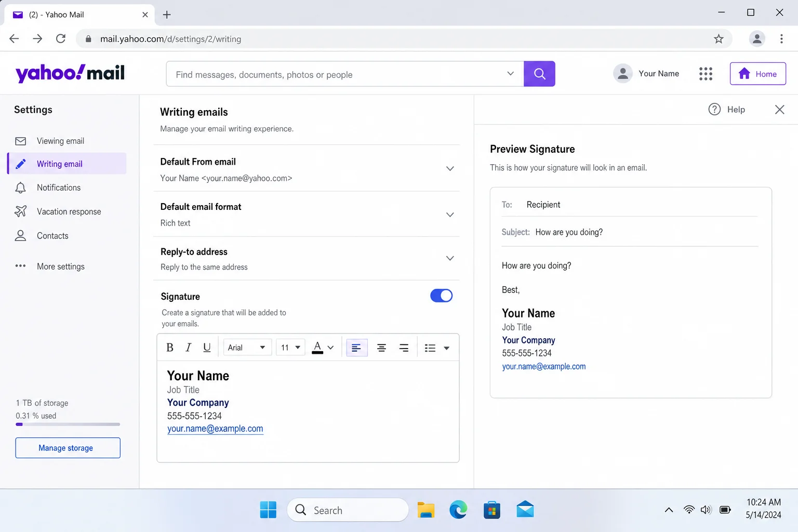Click 'Job Title' in the signature editor
This screenshot has width=798, height=532.
click(x=183, y=390)
